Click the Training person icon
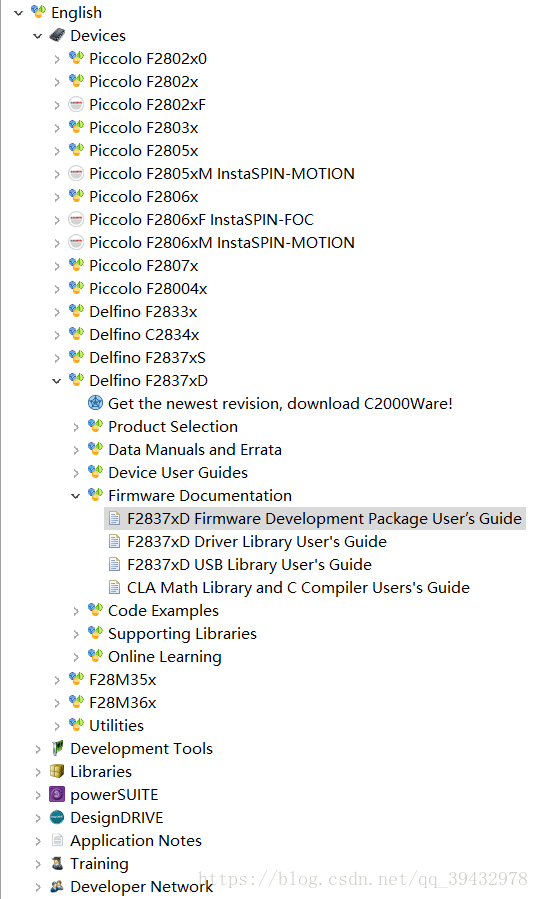 click(57, 863)
